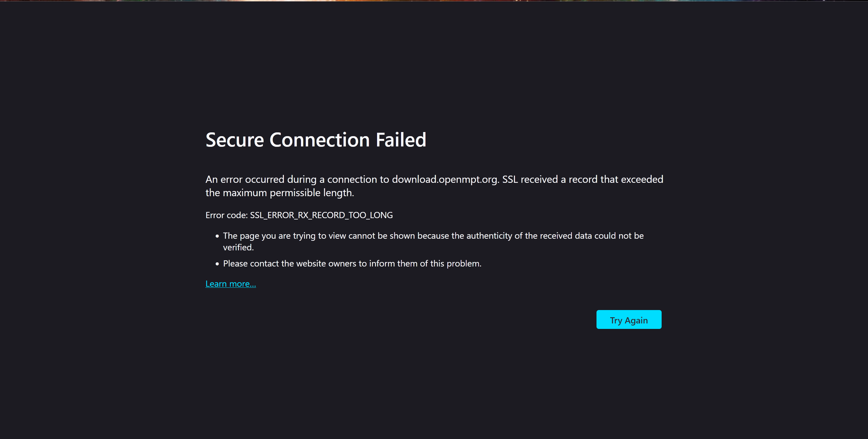Click the "Secure Connection Failed" heading
868x439 pixels.
(316, 140)
